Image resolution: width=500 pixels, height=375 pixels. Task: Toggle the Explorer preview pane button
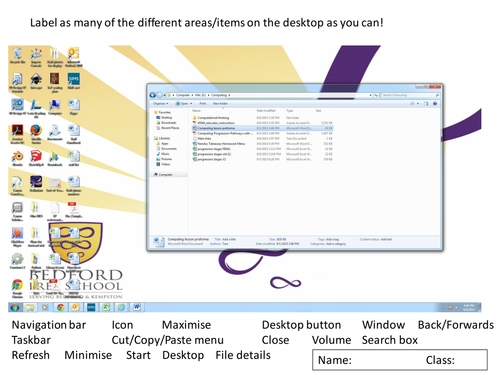426,104
